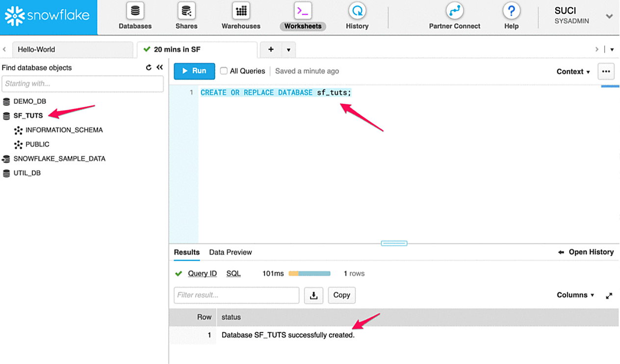The width and height of the screenshot is (620, 364).
Task: Click the '1 rows' count text
Action: click(354, 273)
